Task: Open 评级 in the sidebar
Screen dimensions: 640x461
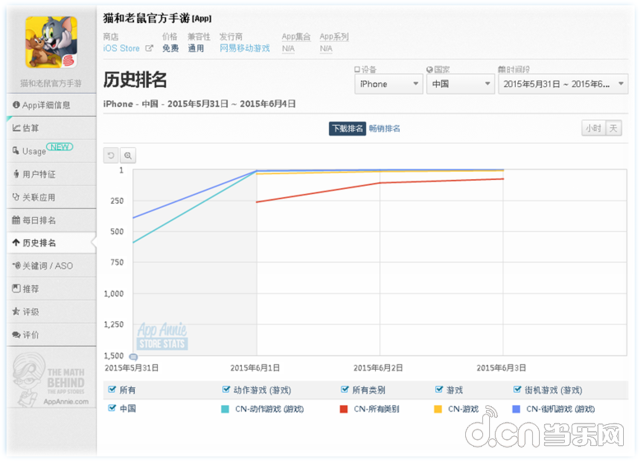Action: point(52,312)
